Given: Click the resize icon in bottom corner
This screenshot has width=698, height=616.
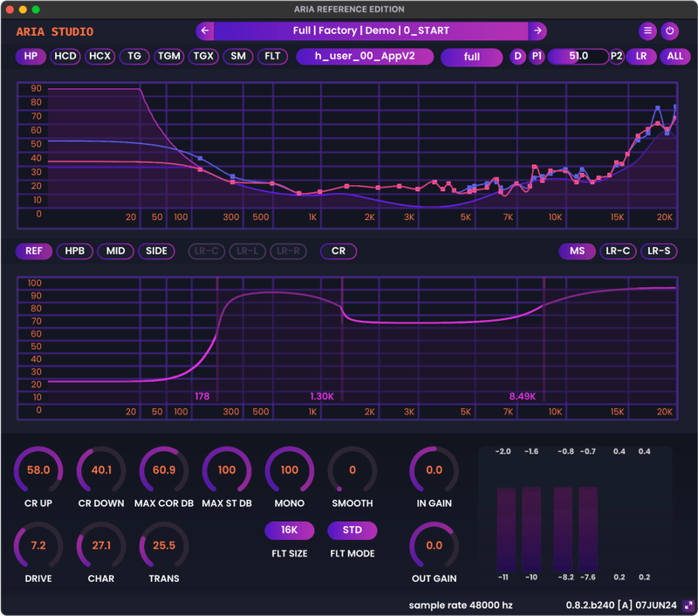Looking at the screenshot, I should 688,606.
